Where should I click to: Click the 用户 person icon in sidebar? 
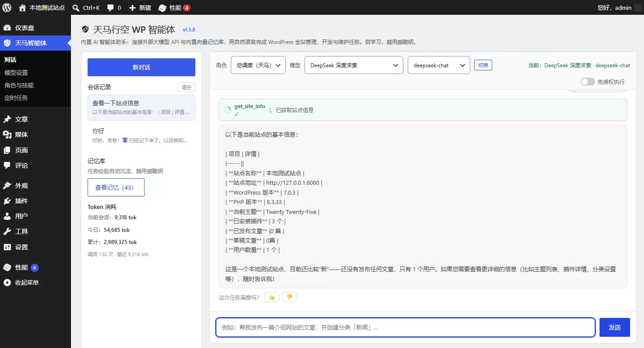7,216
